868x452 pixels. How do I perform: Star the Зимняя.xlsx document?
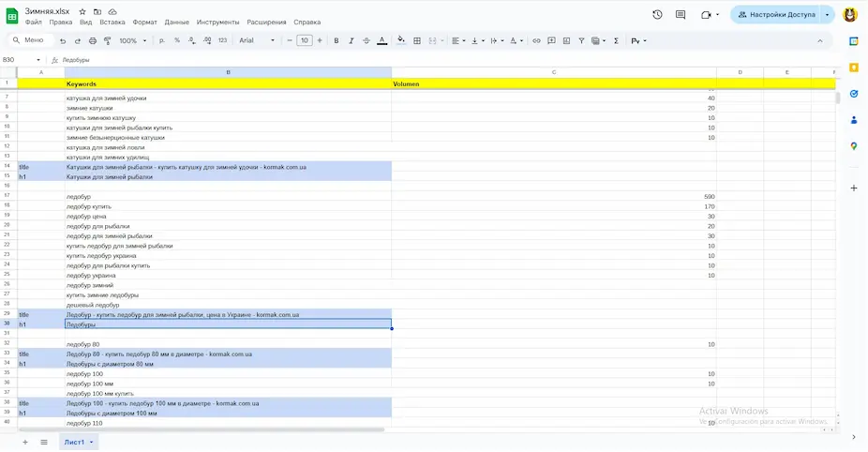(x=82, y=11)
